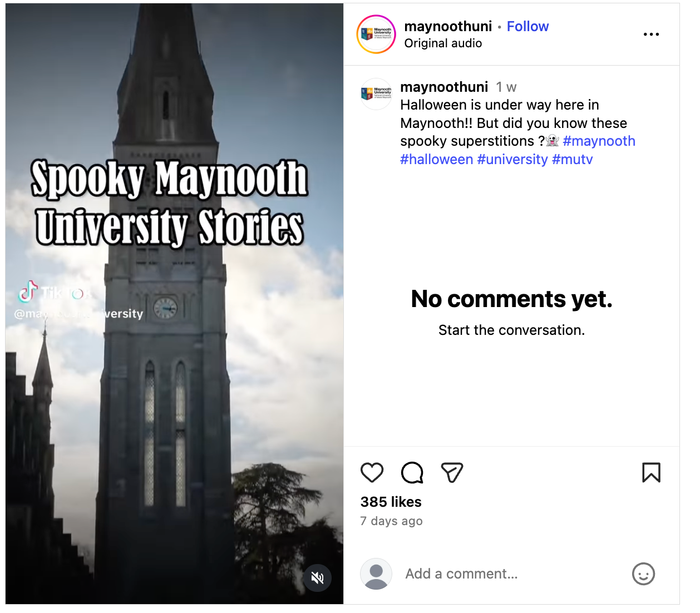700x613 pixels.
Task: Save the post with the bookmark icon
Action: [x=651, y=472]
